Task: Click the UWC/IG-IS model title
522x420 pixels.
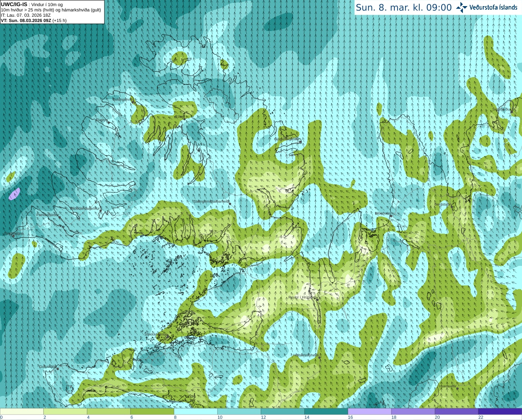Action: [14, 4]
